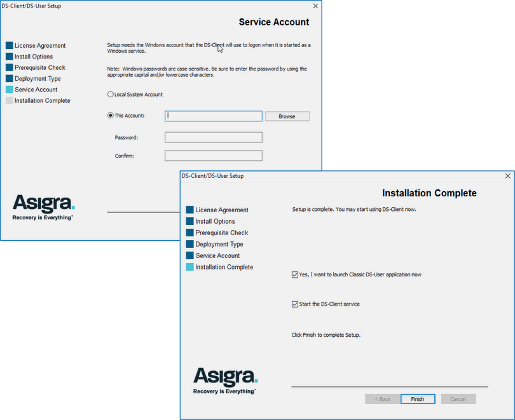
Task: Click 'Prerequisite Check' text in Installation Complete window
Action: tap(222, 233)
